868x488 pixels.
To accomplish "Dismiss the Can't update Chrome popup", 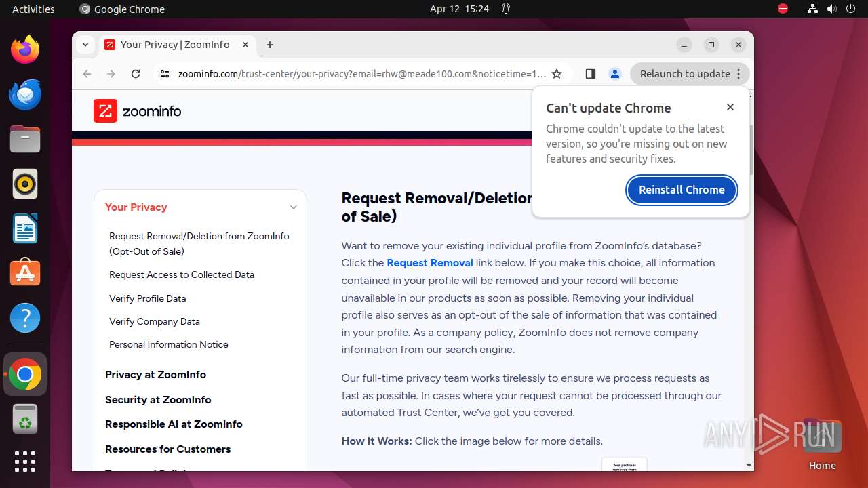I will tap(730, 107).
